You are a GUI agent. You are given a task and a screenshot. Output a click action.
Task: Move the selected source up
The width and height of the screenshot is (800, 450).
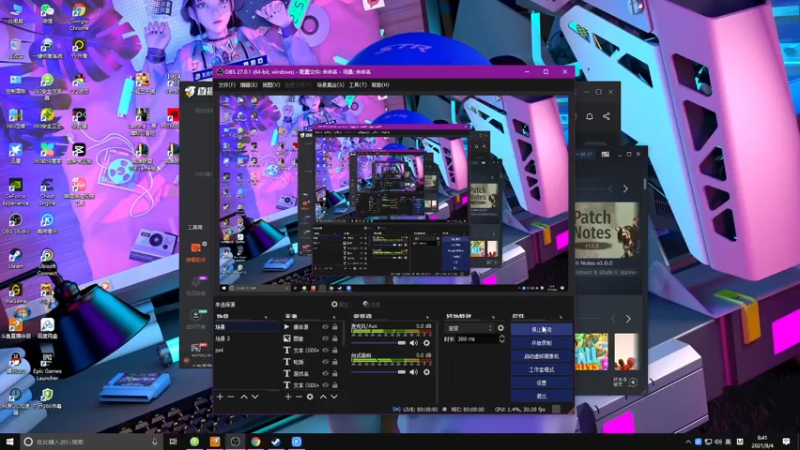(x=323, y=396)
